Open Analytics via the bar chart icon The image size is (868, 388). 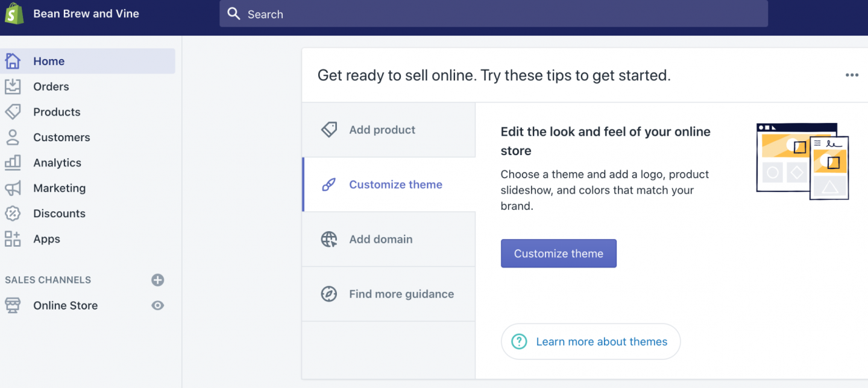[x=13, y=162]
